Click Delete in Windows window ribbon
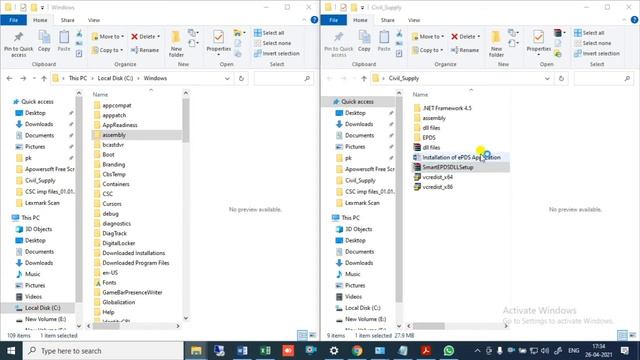Viewport: 640px width, 360px height. [145, 36]
